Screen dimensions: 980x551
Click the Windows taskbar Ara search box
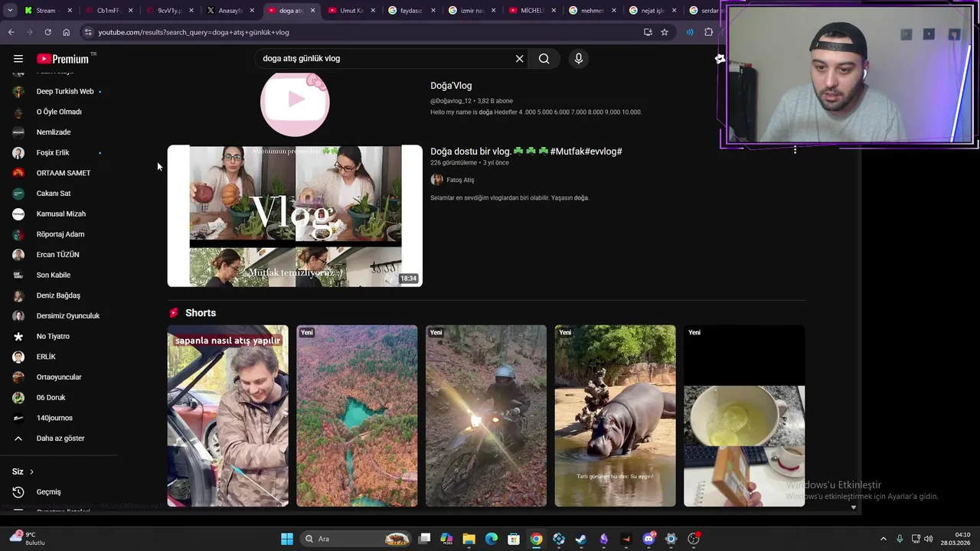tap(356, 539)
